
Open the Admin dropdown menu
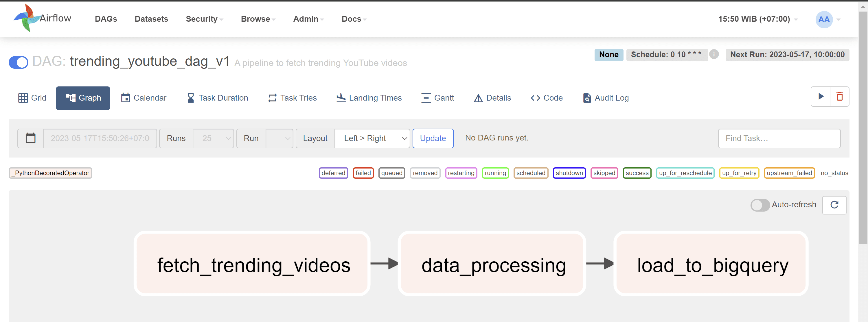308,19
